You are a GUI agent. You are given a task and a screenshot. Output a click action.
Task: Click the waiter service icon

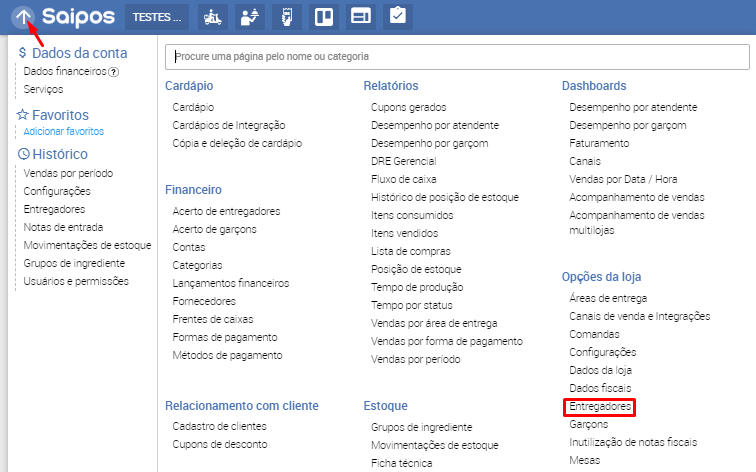point(249,17)
